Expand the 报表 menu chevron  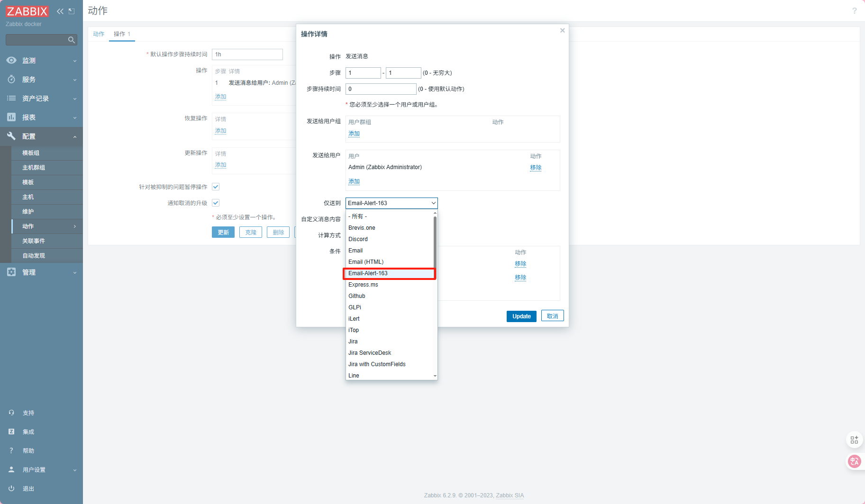[x=75, y=118]
